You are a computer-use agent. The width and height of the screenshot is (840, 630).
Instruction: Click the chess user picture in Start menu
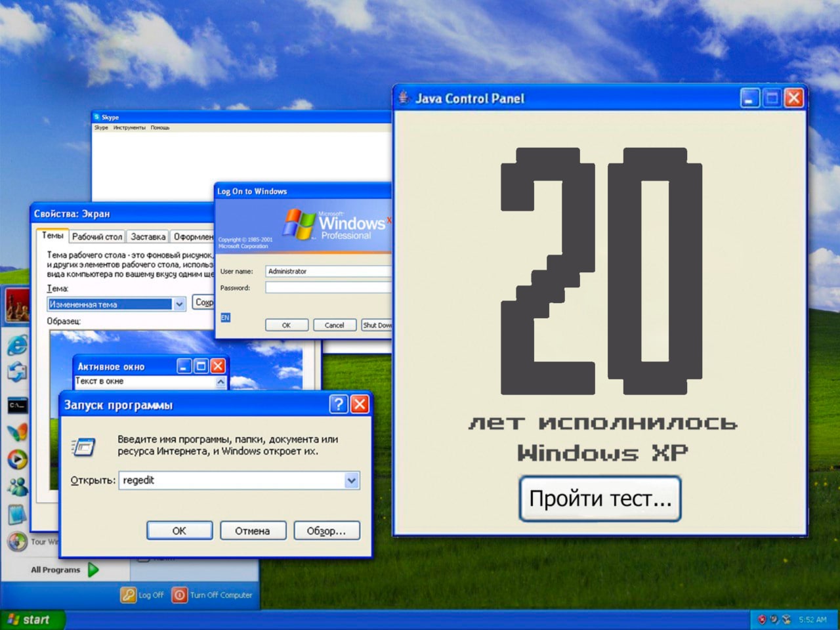[x=18, y=306]
